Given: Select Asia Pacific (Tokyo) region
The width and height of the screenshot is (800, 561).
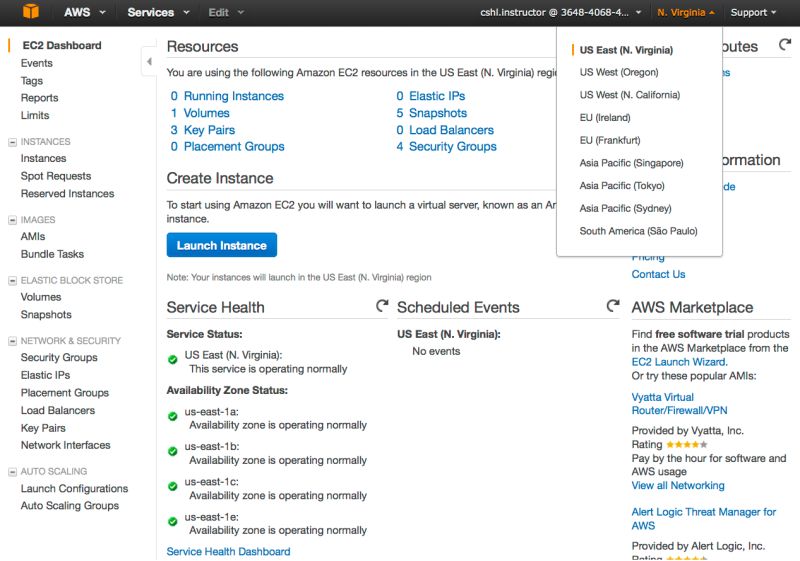Looking at the screenshot, I should 622,186.
